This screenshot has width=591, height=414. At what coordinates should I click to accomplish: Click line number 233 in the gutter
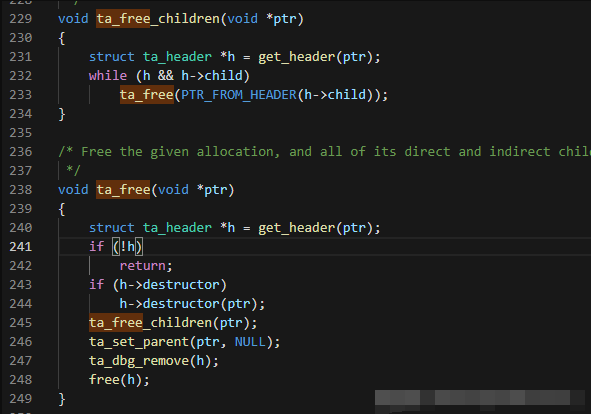coord(21,95)
